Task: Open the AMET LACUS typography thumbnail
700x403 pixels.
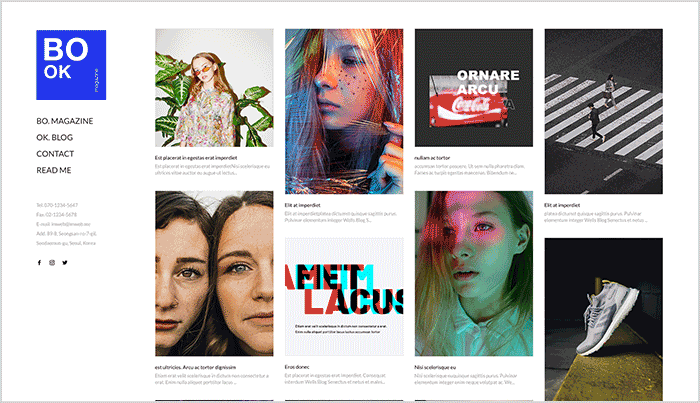Action: (x=344, y=297)
